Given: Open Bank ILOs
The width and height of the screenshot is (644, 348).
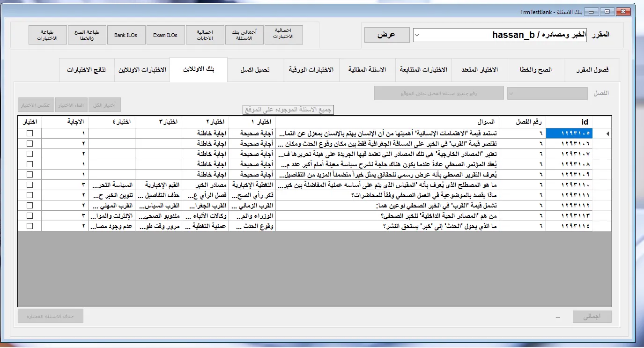Looking at the screenshot, I should 126,35.
